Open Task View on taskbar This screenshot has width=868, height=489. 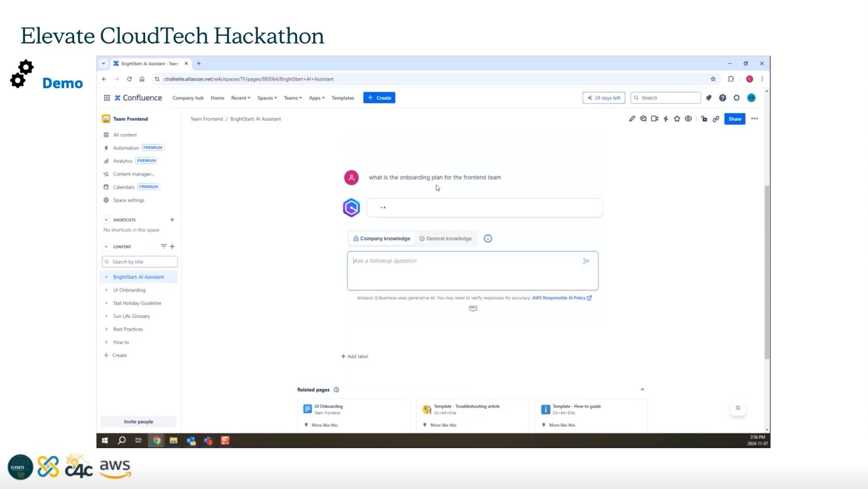pyautogui.click(x=138, y=440)
